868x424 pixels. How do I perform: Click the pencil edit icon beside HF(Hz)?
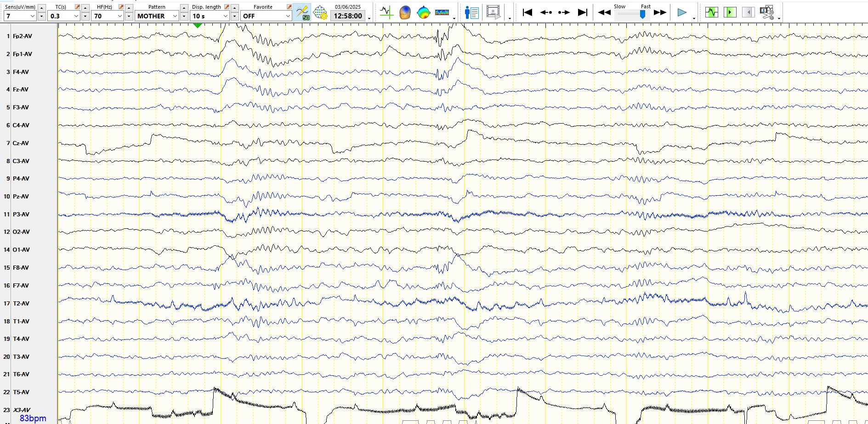[121, 7]
